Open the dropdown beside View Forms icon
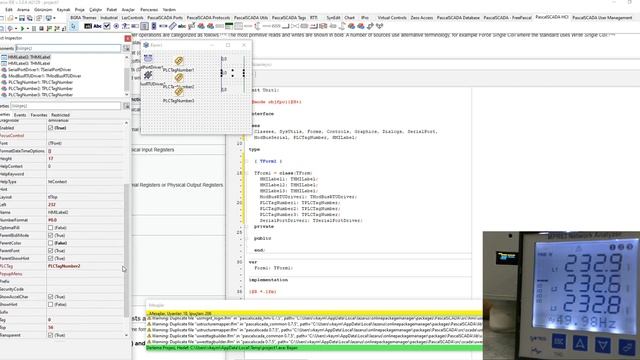Screen dimensions: 640x360 click(x=54, y=18)
